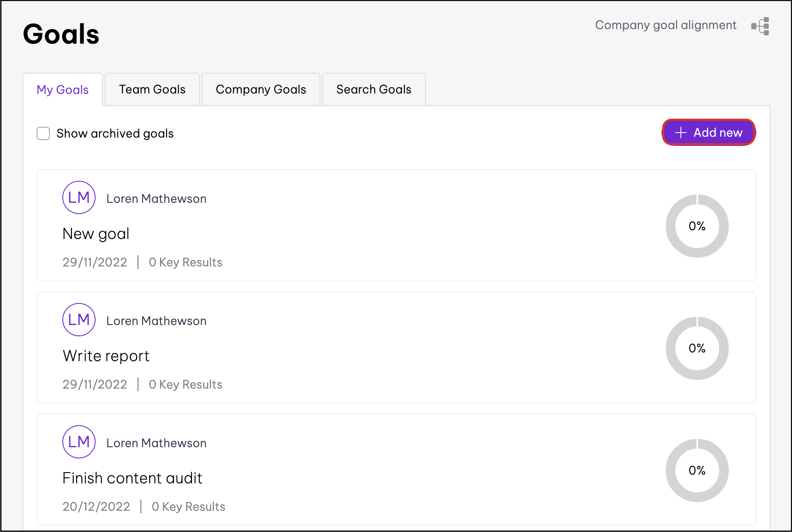The width and height of the screenshot is (792, 532).
Task: Enable the Show archived goals checkbox
Action: pos(43,133)
